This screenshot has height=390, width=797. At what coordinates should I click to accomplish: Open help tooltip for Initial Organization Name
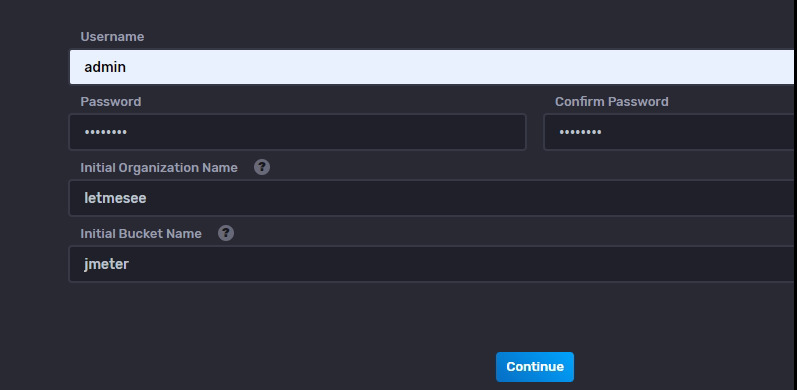tap(262, 167)
